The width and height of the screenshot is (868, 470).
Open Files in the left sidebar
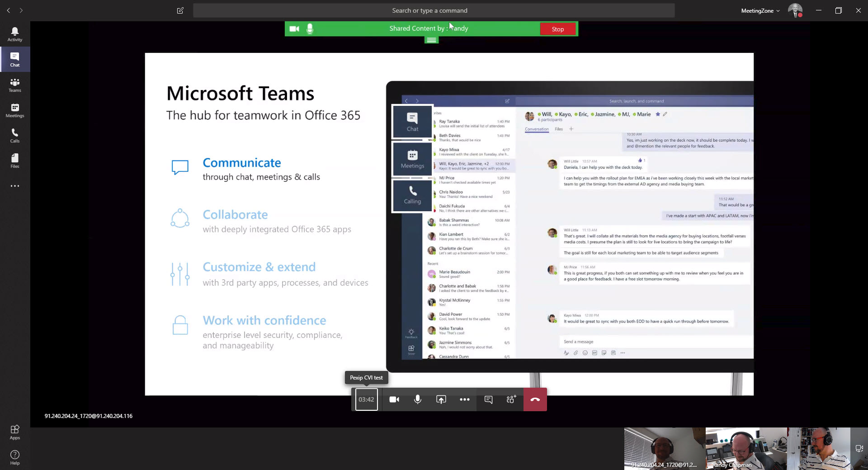[x=15, y=161]
